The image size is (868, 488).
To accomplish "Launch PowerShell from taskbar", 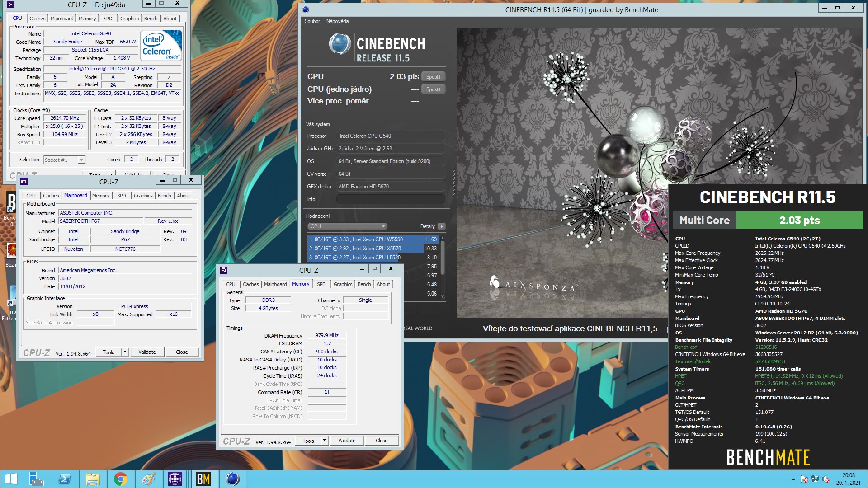I will tap(65, 479).
